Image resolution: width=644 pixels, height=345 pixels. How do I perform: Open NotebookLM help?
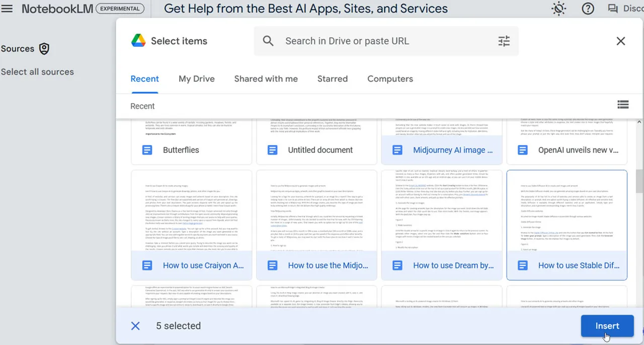pos(588,9)
